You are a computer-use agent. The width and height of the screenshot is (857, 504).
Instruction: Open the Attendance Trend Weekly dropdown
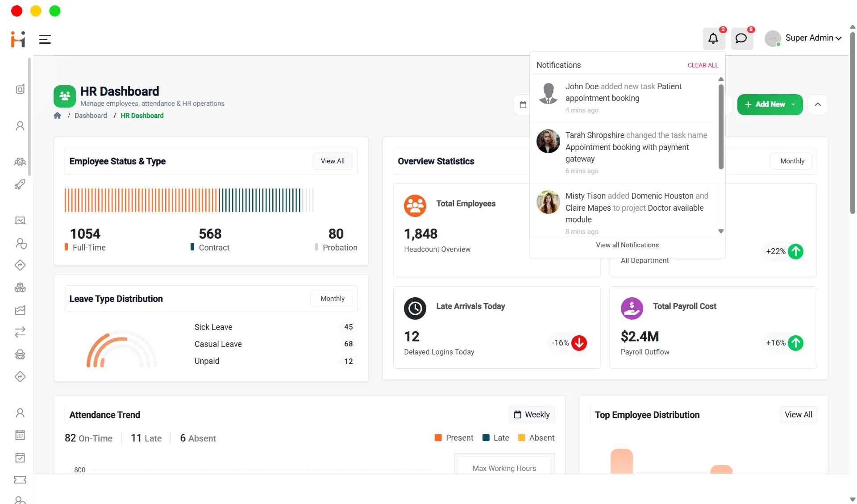[532, 415]
